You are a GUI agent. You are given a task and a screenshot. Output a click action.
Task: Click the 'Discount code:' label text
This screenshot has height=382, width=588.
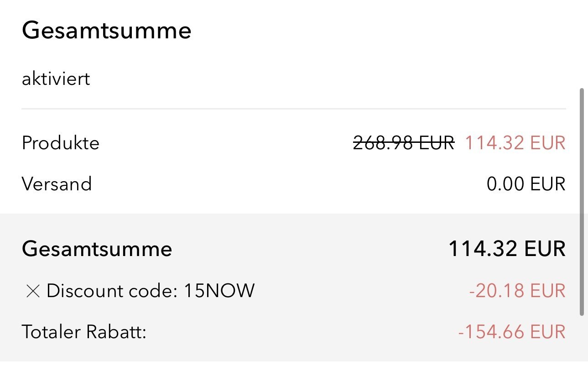point(112,291)
